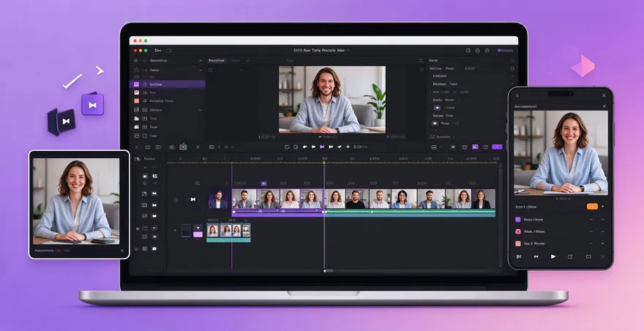Expand the sidebar row with down chevron
This screenshot has height=331, width=644.
tap(200, 110)
